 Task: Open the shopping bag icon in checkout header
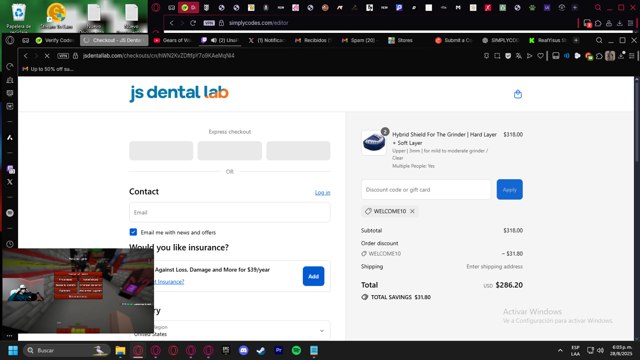518,94
